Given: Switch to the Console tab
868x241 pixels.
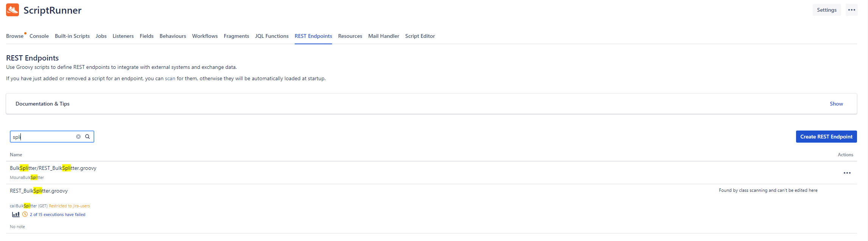Looking at the screenshot, I should tap(39, 36).
